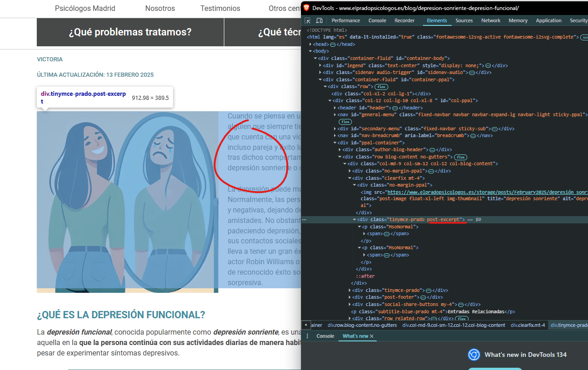Click breadcrumb div.clearfix.mt-4

pos(528,325)
